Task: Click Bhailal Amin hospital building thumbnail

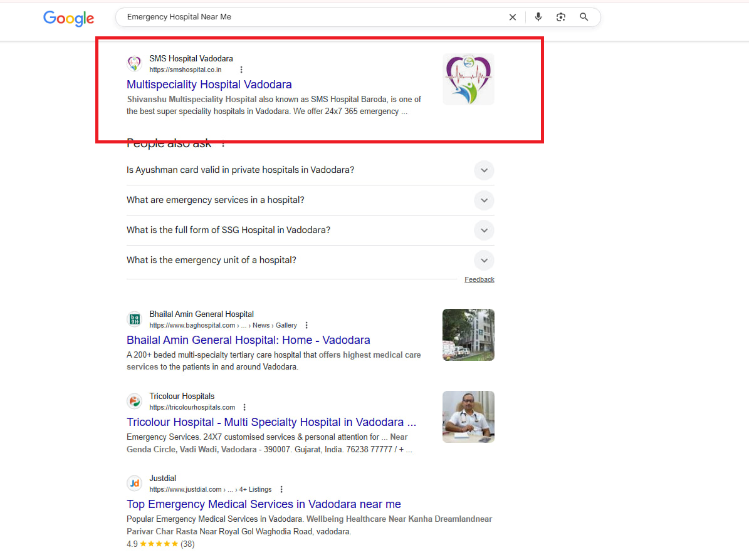Action: click(468, 334)
